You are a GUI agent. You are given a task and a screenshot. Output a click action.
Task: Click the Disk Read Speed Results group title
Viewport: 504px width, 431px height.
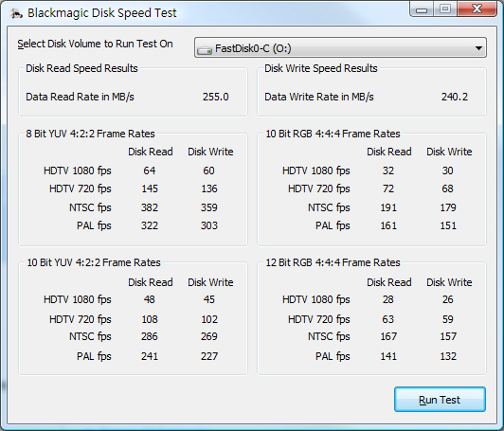click(81, 68)
